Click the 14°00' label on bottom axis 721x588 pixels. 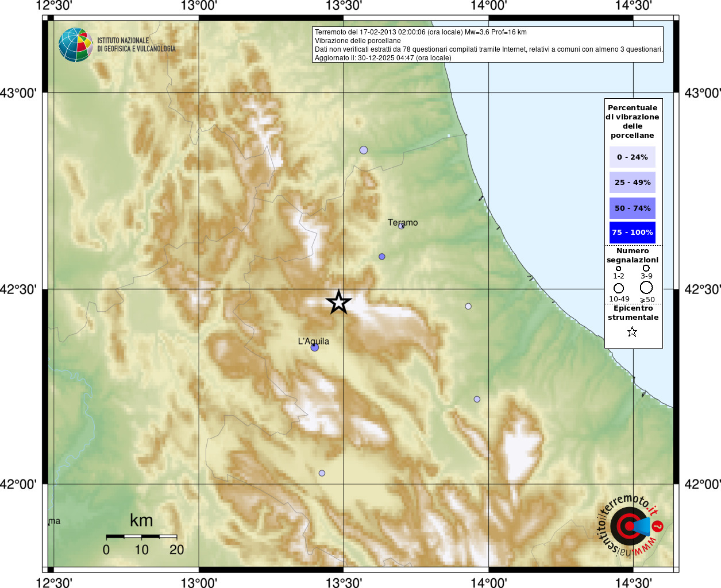489,582
